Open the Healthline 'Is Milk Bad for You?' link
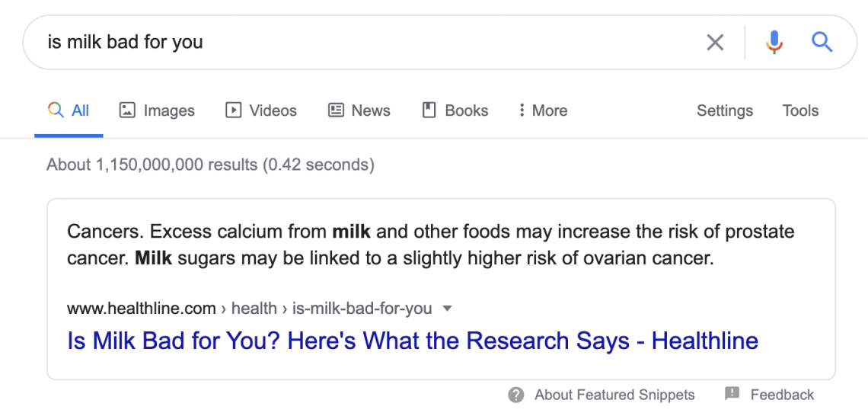Viewport: 868px width, 416px height. pyautogui.click(x=413, y=340)
